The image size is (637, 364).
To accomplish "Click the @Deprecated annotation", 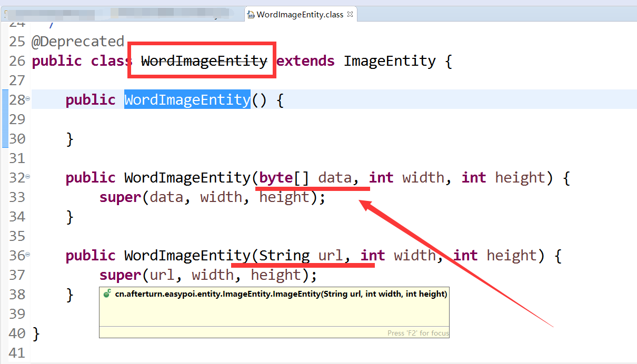I will click(x=78, y=42).
